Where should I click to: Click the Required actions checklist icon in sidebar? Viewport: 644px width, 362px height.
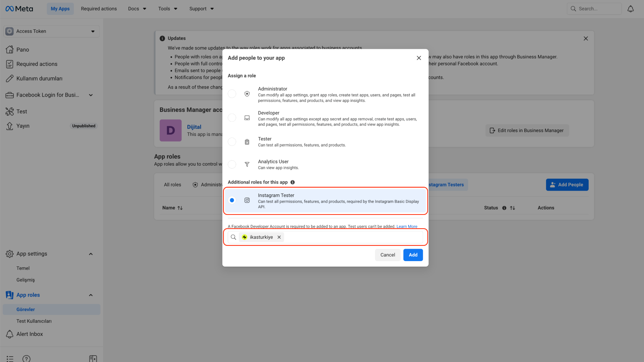(x=10, y=64)
